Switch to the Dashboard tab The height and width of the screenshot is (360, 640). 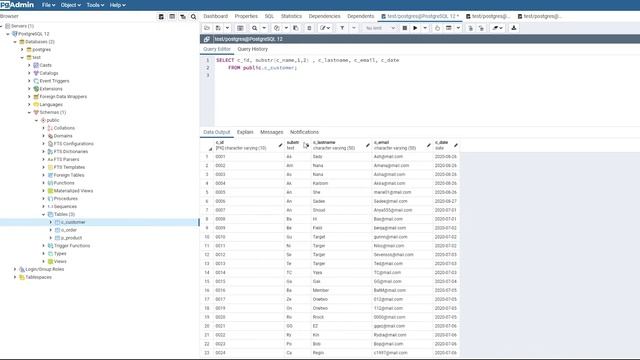pos(216,16)
